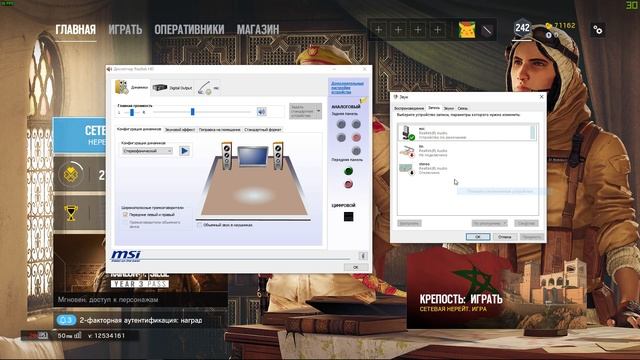Image resolution: width=640 pixels, height=360 pixels.
Task: Click the play test tone button
Action: coord(184,151)
